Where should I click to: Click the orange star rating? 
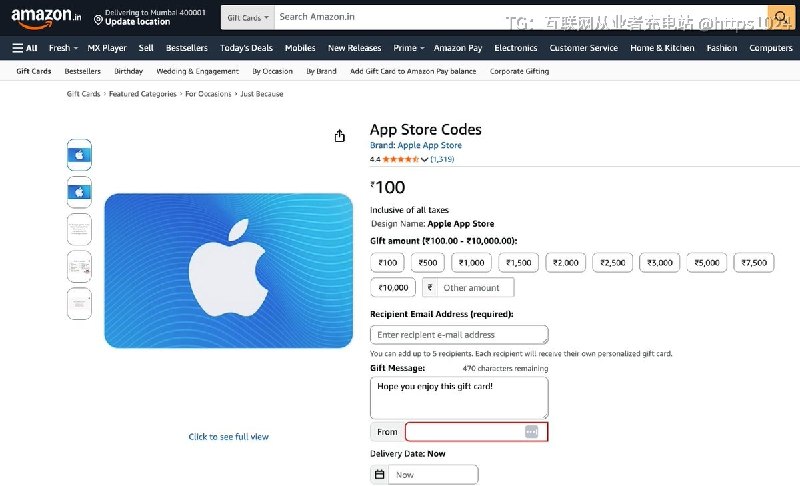(401, 159)
